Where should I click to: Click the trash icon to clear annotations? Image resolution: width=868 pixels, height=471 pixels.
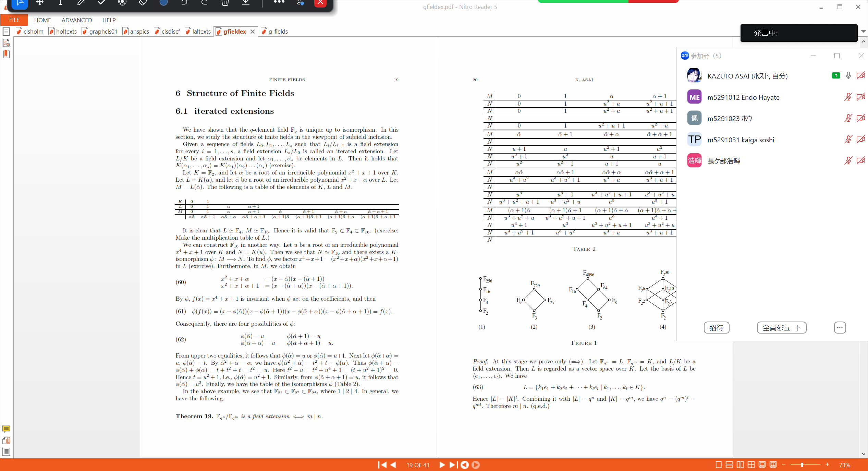click(x=225, y=3)
